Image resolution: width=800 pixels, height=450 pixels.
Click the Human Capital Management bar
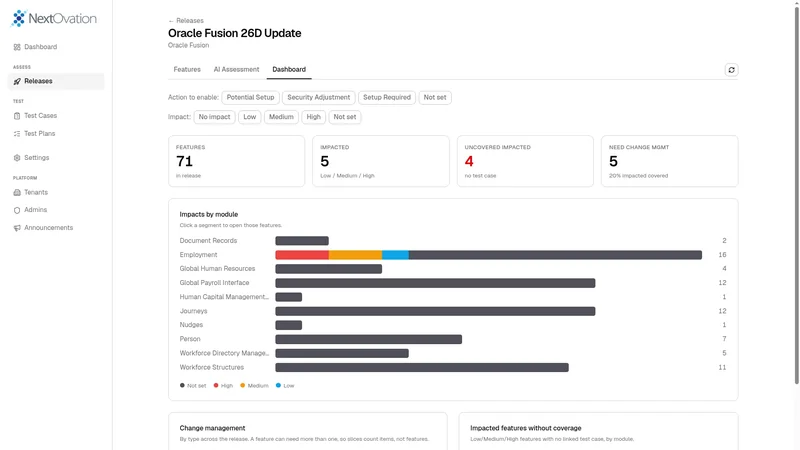tap(289, 297)
